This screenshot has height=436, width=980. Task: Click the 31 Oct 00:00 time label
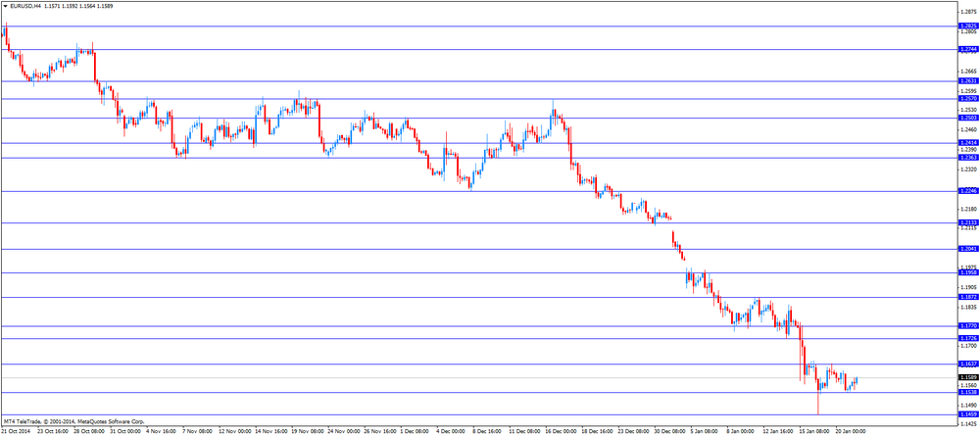[x=123, y=431]
